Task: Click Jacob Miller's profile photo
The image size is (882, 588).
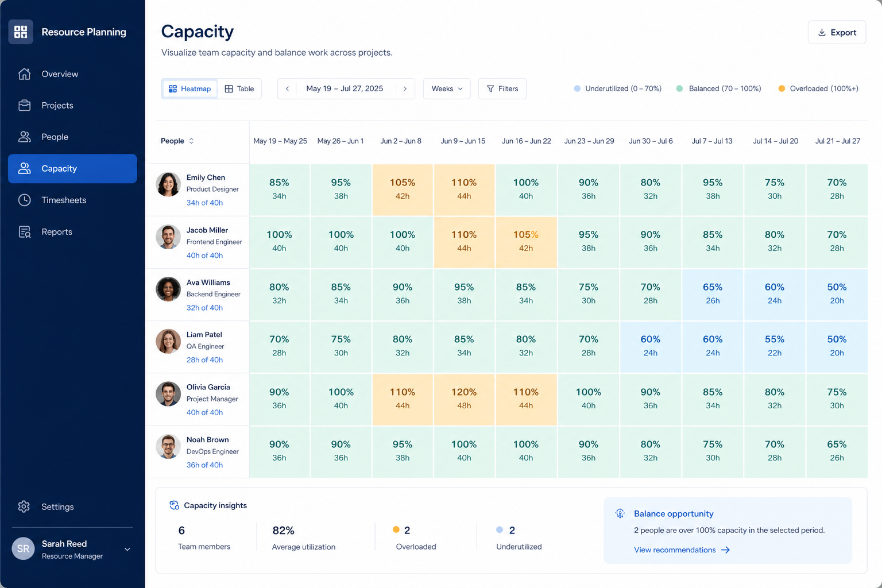Action: click(x=168, y=237)
